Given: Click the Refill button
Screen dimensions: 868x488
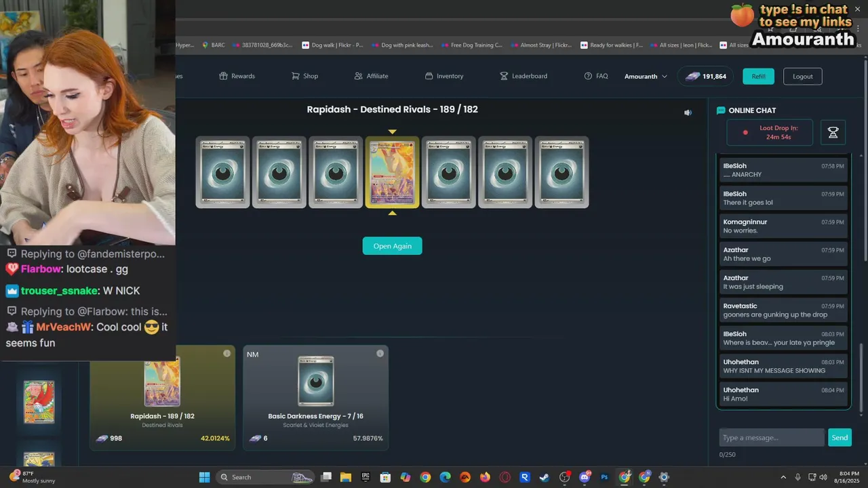Looking at the screenshot, I should click(758, 76).
